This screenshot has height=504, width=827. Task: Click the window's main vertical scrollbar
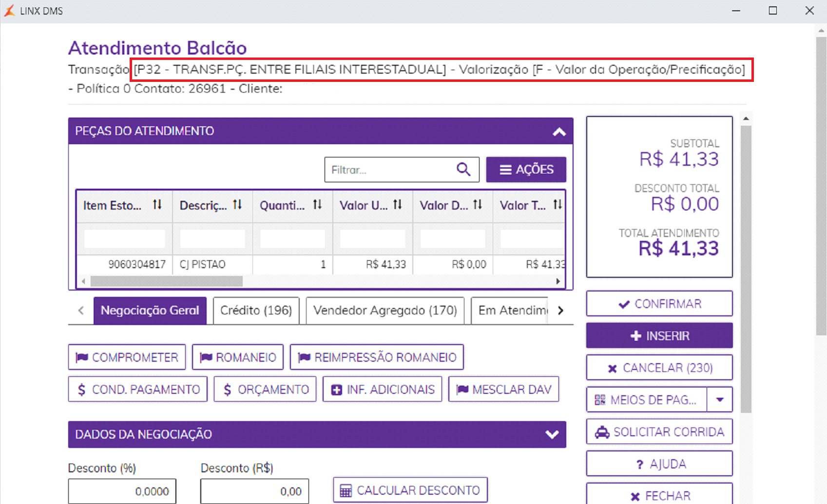(x=821, y=186)
